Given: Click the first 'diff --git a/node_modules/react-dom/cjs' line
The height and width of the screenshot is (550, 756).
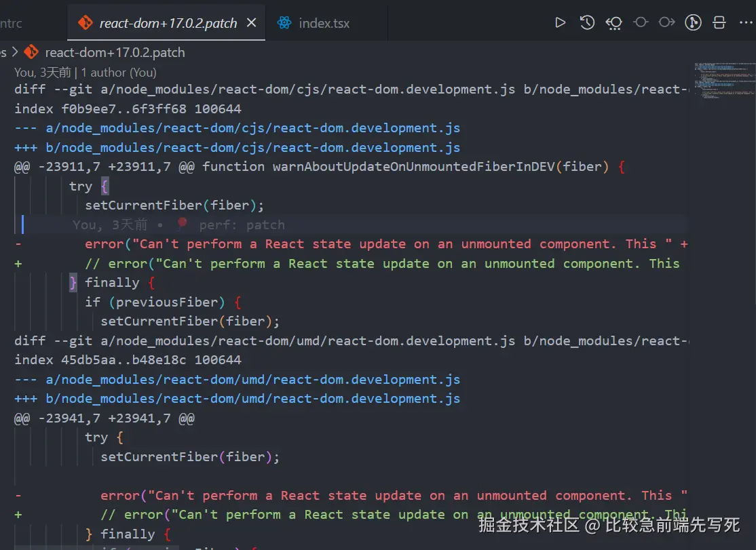Looking at the screenshot, I should (351, 90).
